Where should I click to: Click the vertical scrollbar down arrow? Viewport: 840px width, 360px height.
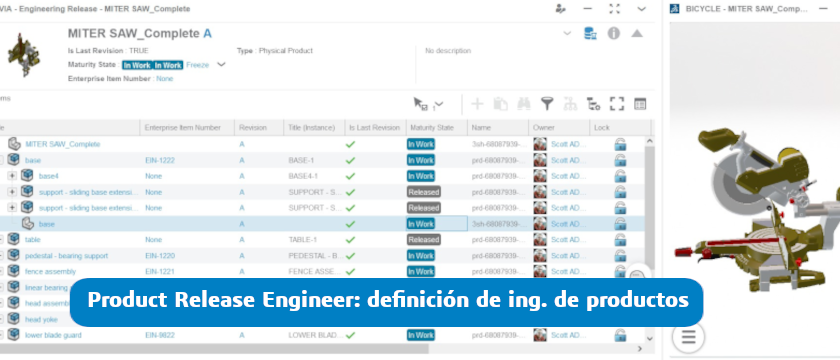pos(650,339)
